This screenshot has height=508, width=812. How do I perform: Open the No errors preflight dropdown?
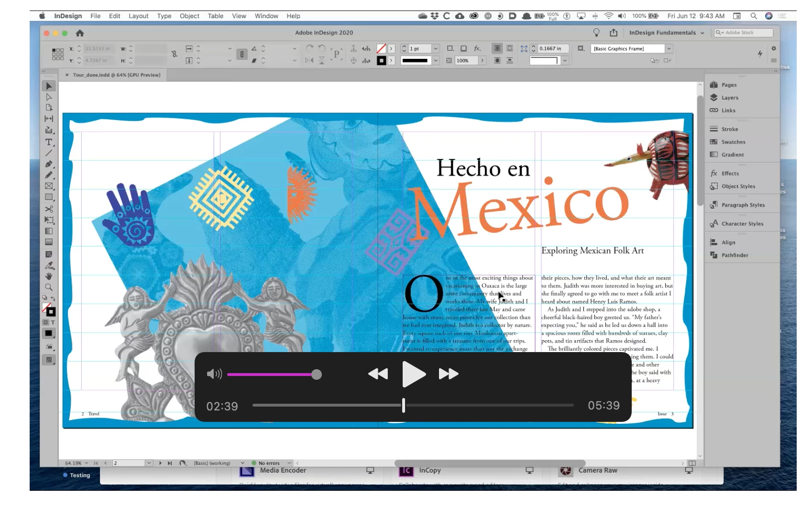click(289, 463)
